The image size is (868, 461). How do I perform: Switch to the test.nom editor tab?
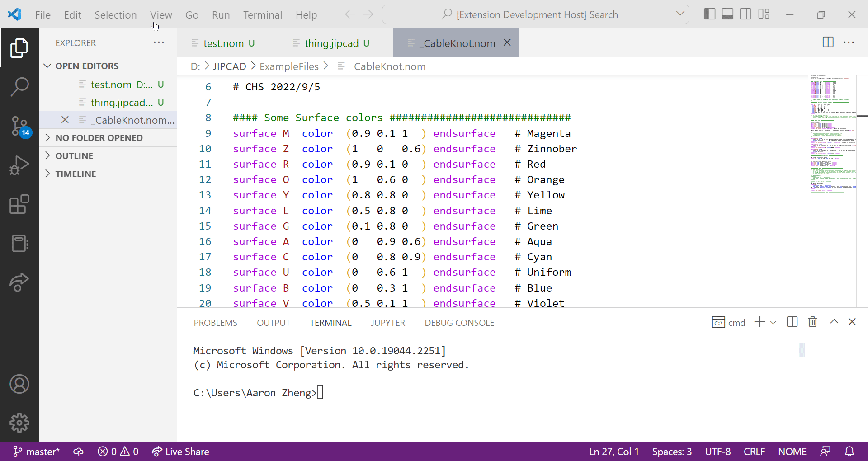(227, 43)
